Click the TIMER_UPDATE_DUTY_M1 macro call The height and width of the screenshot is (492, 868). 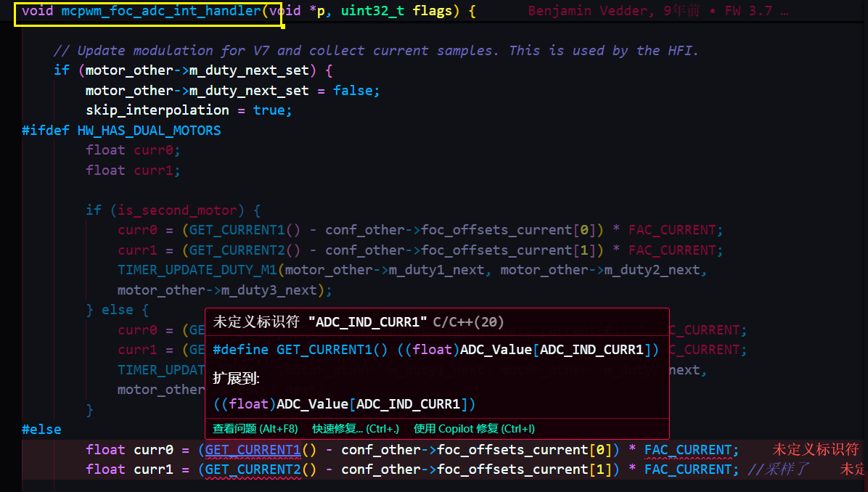click(197, 270)
